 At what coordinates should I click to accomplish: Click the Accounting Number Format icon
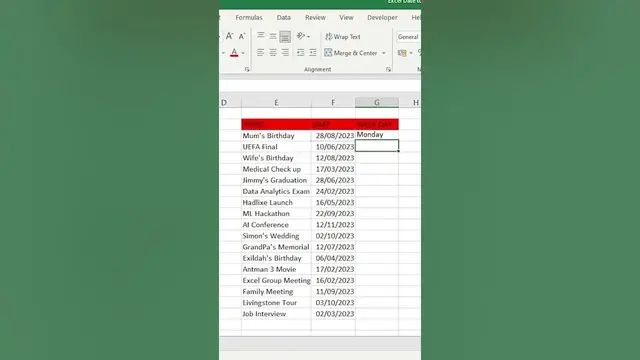[402, 53]
